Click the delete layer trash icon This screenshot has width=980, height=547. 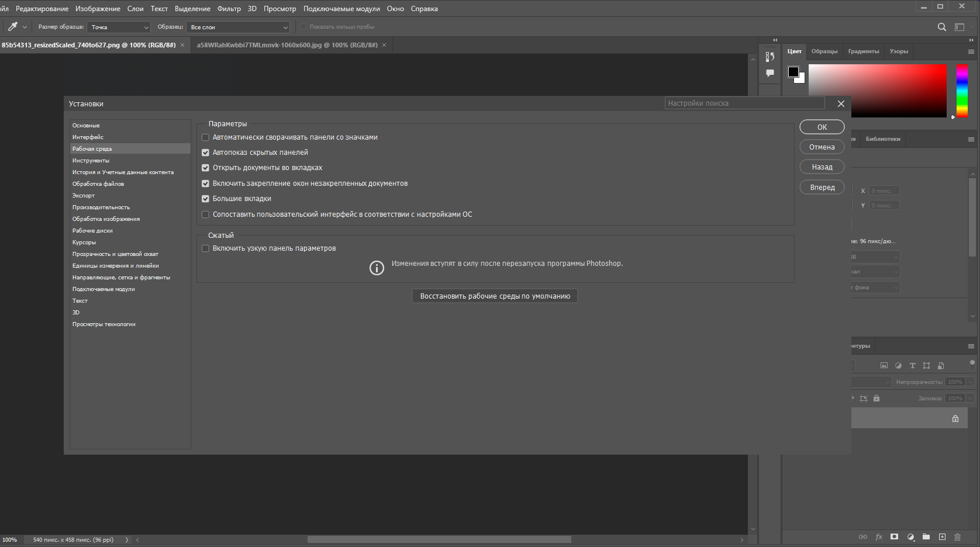click(x=957, y=536)
